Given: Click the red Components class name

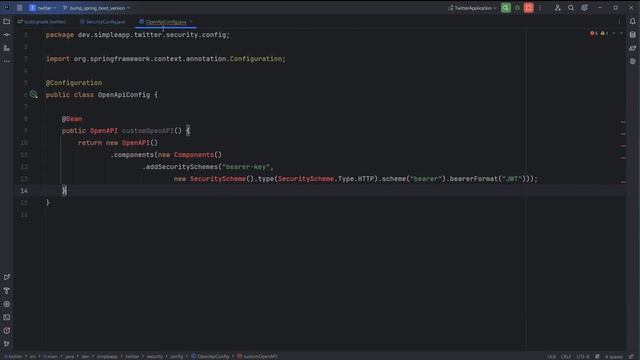Looking at the screenshot, I should click(193, 155).
